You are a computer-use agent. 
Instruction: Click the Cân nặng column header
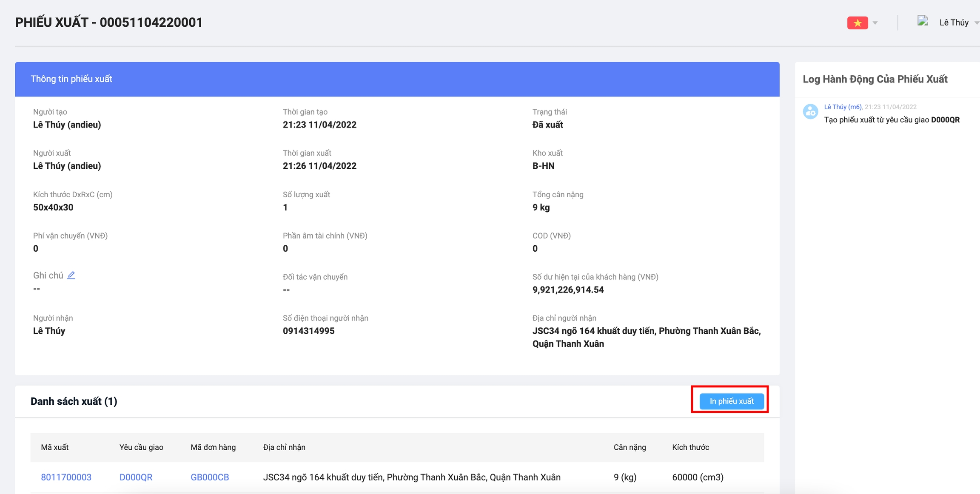pos(630,447)
